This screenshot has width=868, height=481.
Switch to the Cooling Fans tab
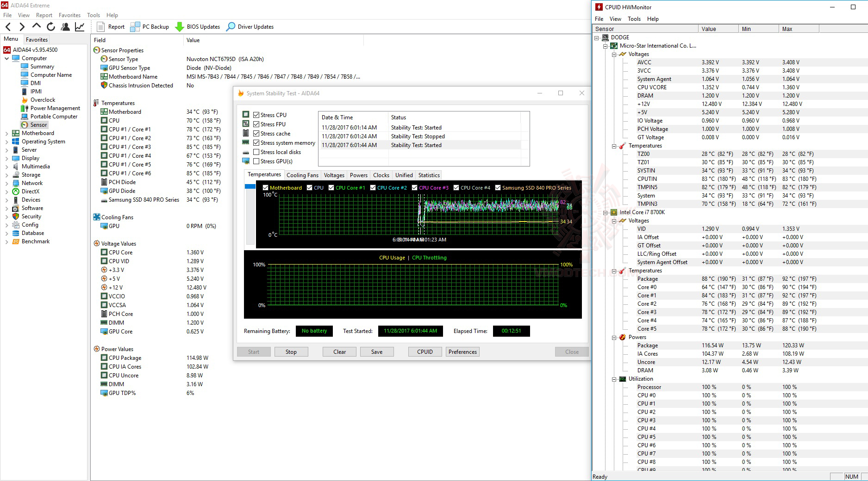pyautogui.click(x=302, y=175)
